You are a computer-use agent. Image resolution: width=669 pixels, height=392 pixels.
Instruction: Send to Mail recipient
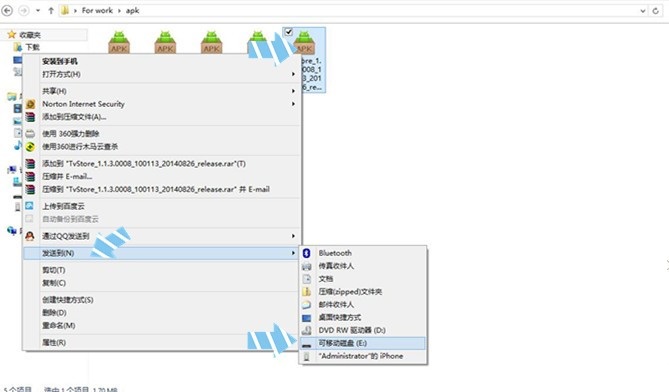tap(363, 305)
